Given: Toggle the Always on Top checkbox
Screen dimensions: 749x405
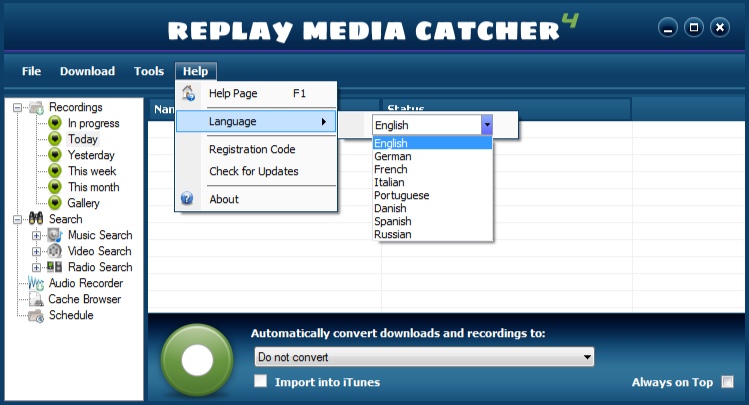Looking at the screenshot, I should pos(728,382).
